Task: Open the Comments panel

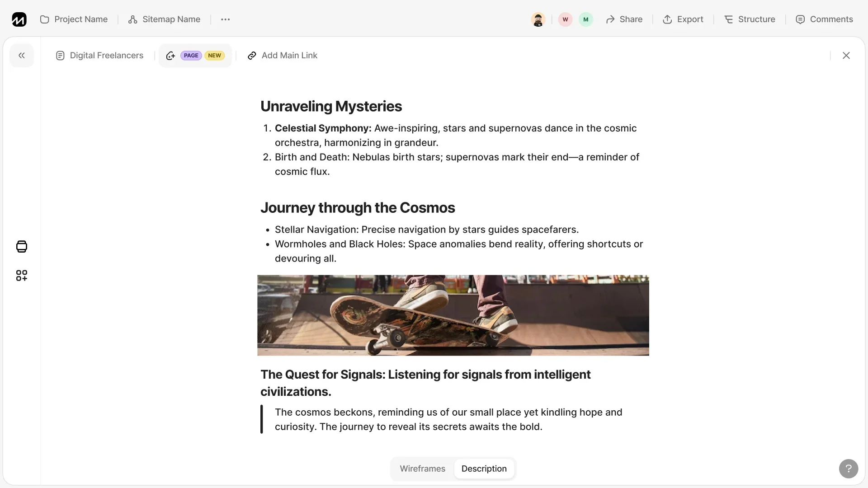Action: (824, 19)
